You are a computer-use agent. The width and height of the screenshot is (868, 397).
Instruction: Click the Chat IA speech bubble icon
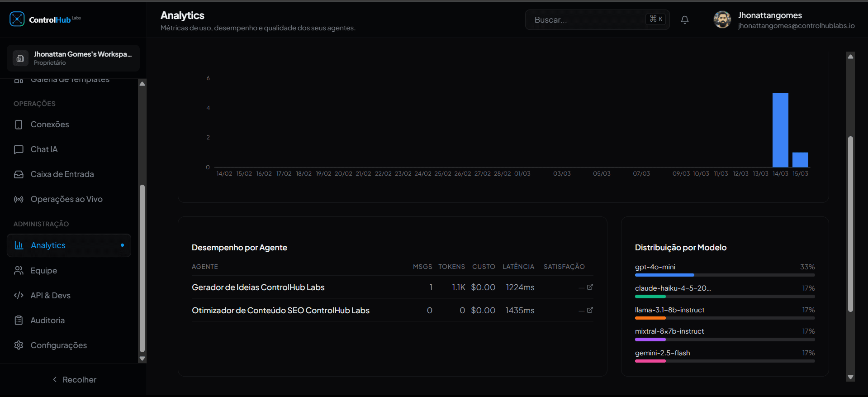coord(19,149)
